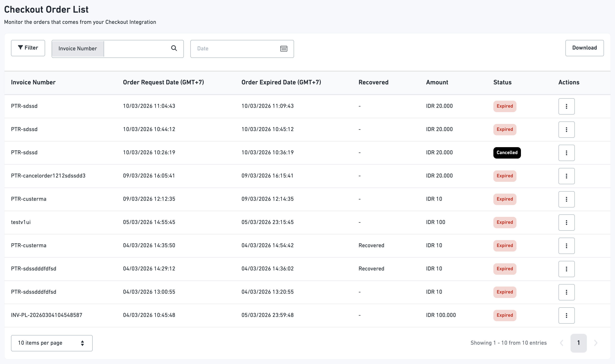Click the Download button
The image size is (615, 364).
pos(584,48)
